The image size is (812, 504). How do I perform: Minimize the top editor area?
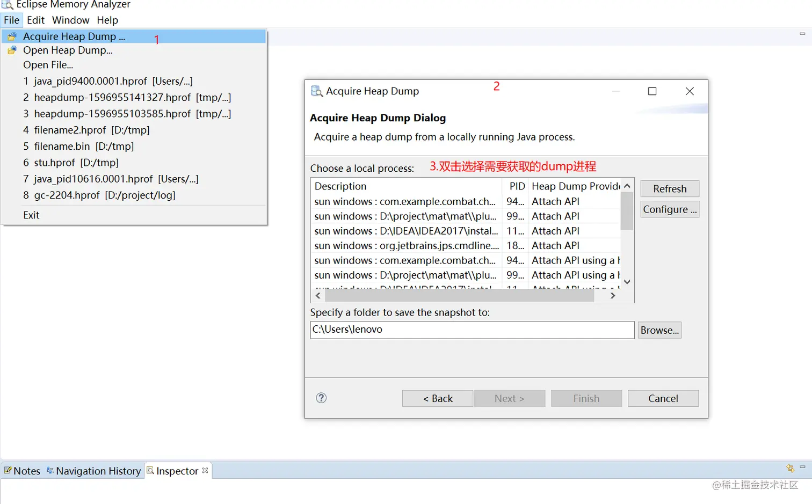click(x=802, y=33)
